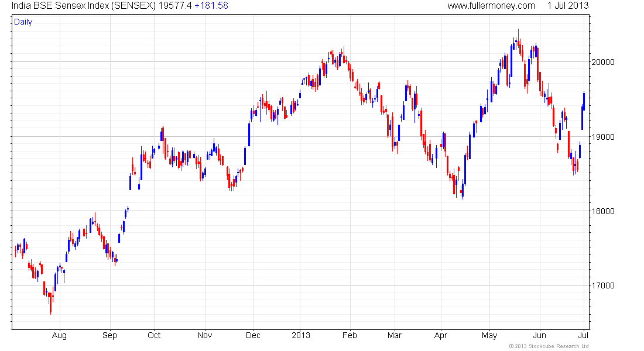Click the 'Daily' interval label
Viewport: 644px width, 351px height.
click(23, 22)
